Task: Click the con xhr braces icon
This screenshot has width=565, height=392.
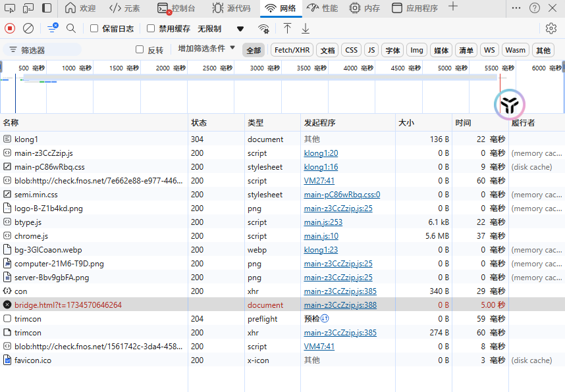Action: 7,291
